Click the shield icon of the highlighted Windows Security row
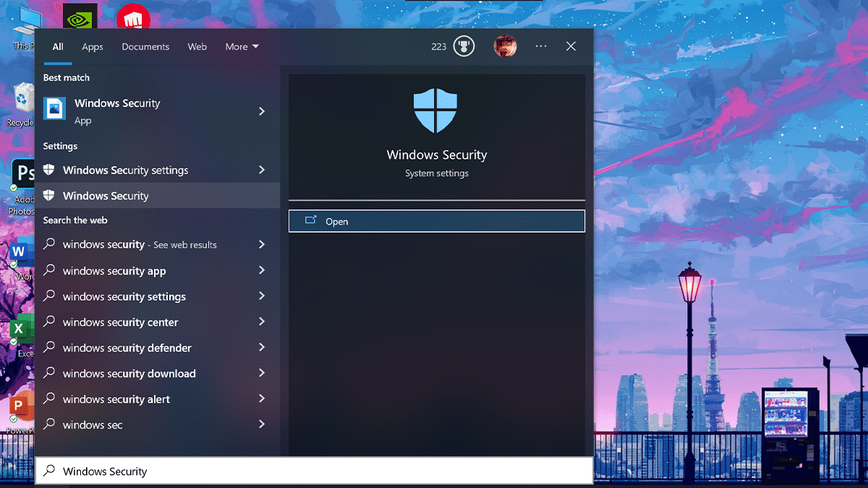 (49, 196)
